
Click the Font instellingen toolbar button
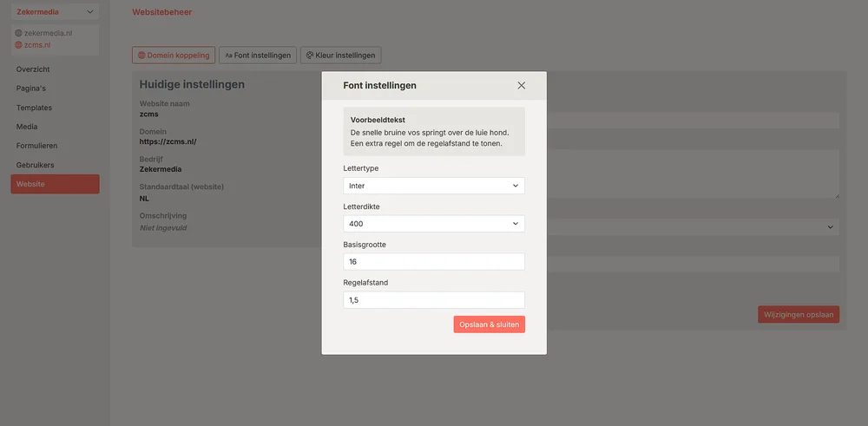(258, 56)
